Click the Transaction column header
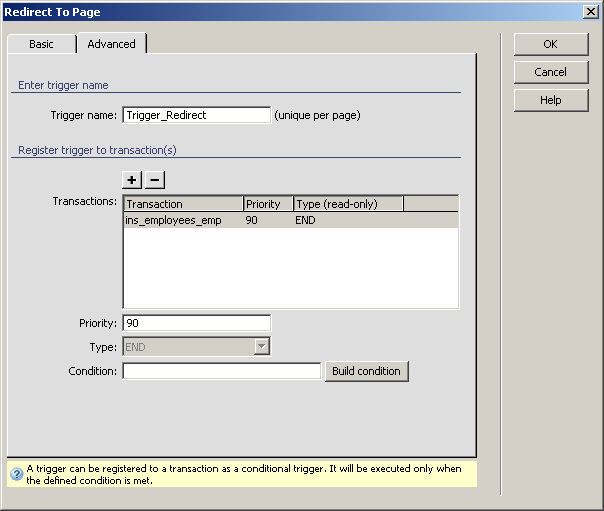Viewport: 604px width, 511px height. [x=182, y=204]
